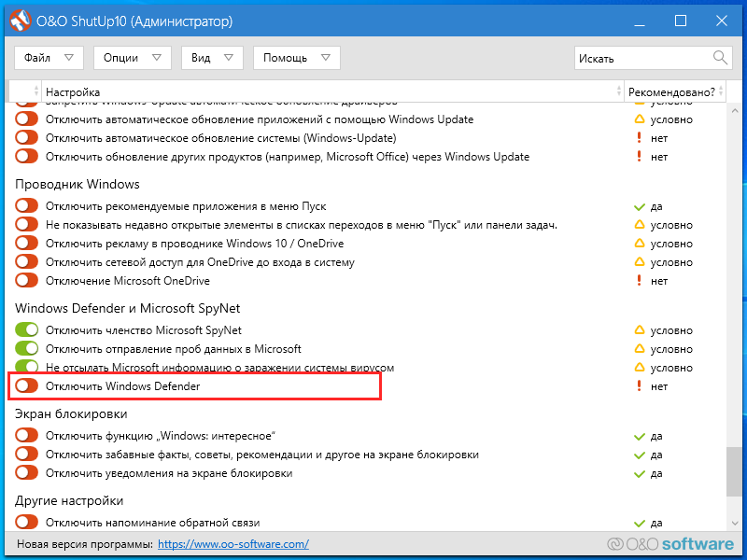This screenshot has height=560, width=747.
Task: Click green checkmark for 'напоминание обратной связи' row
Action: pyautogui.click(x=640, y=524)
